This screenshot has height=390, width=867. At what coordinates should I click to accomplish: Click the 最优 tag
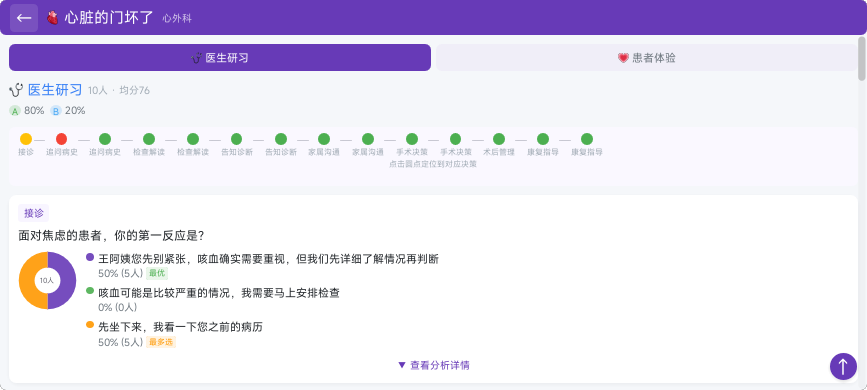pos(157,273)
